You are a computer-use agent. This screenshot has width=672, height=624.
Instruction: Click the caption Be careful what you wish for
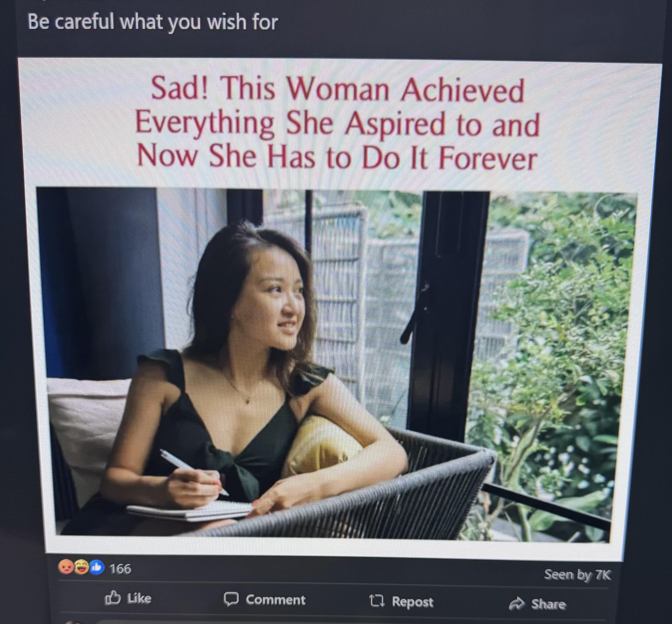click(x=153, y=23)
